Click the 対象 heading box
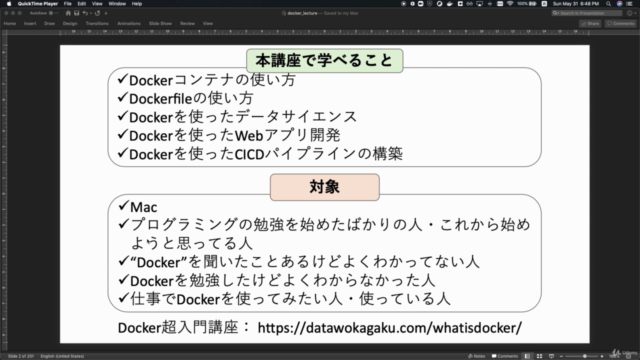Screen dimensions: 640x360 click(324, 187)
